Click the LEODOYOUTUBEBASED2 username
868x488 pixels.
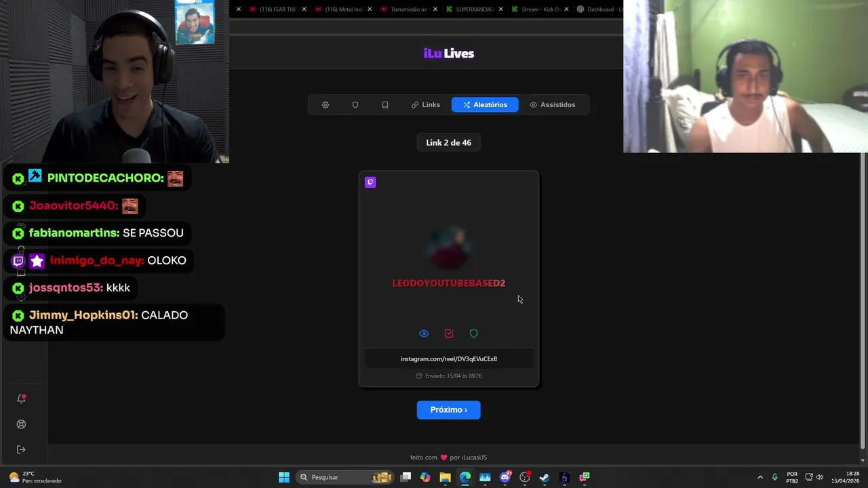(449, 283)
